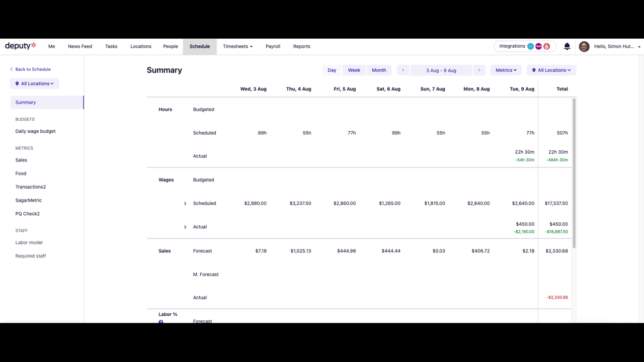Switch to Day view

point(332,70)
